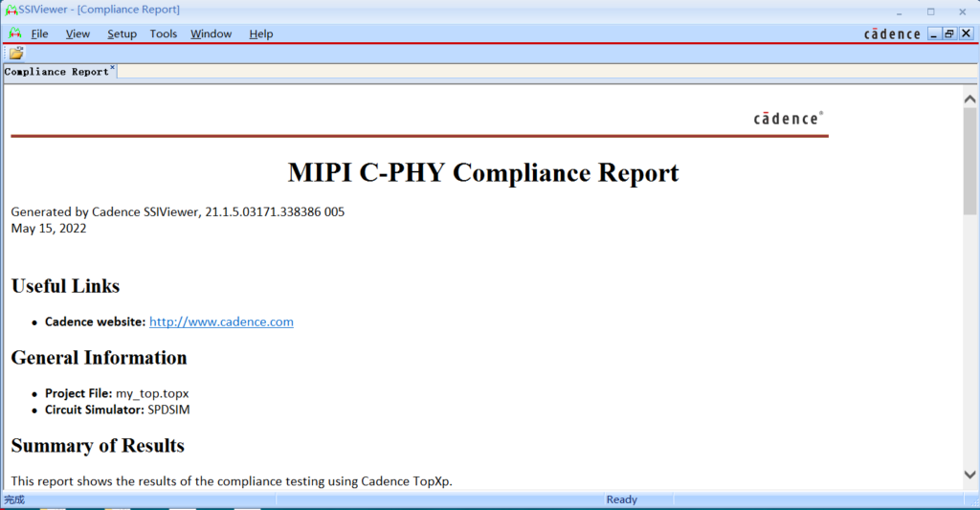Click the document icon left of File menu
This screenshot has height=510, width=980.
(x=14, y=33)
